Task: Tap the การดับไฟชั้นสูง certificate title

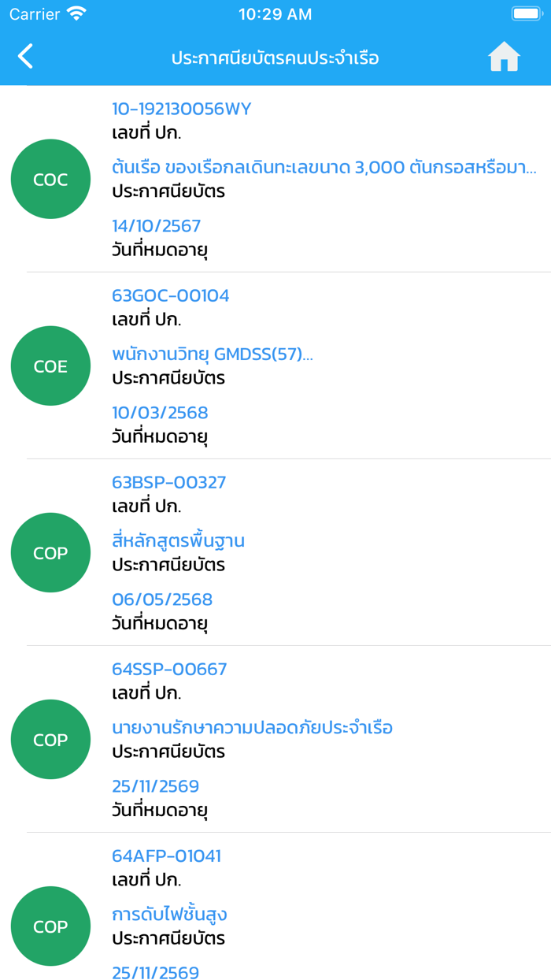Action: pos(169,914)
